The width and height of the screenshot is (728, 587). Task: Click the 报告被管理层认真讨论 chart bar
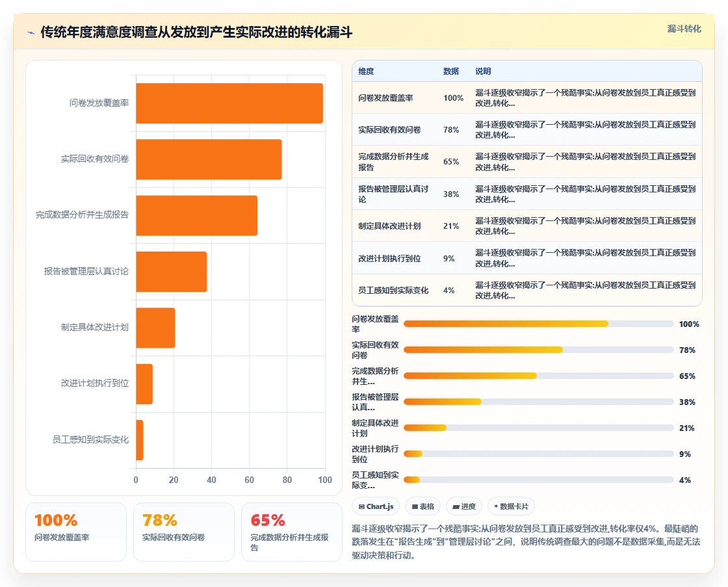[172, 272]
